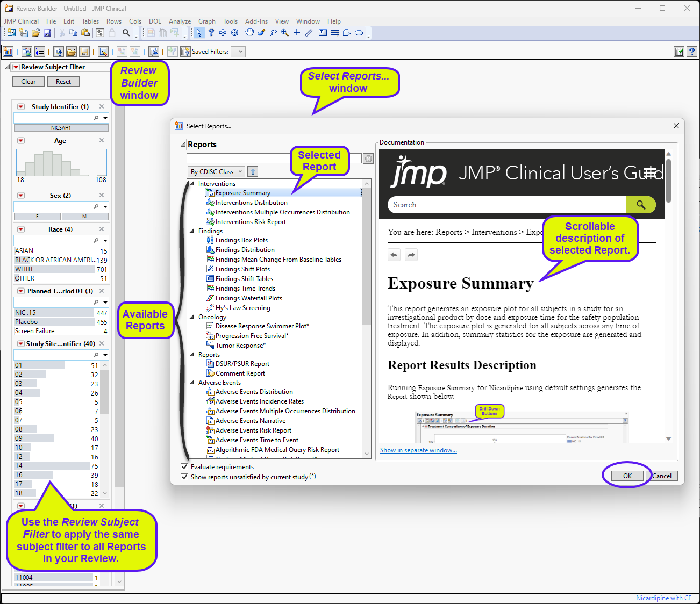
Task: Collapse the Oncology tree group
Action: tap(192, 317)
